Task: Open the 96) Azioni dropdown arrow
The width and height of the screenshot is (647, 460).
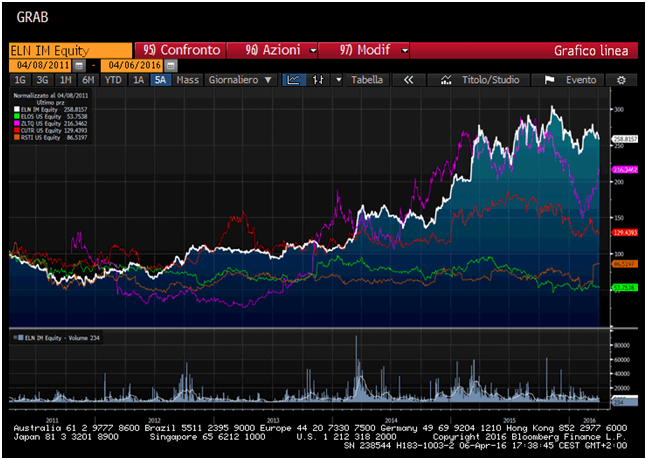Action: [313, 50]
